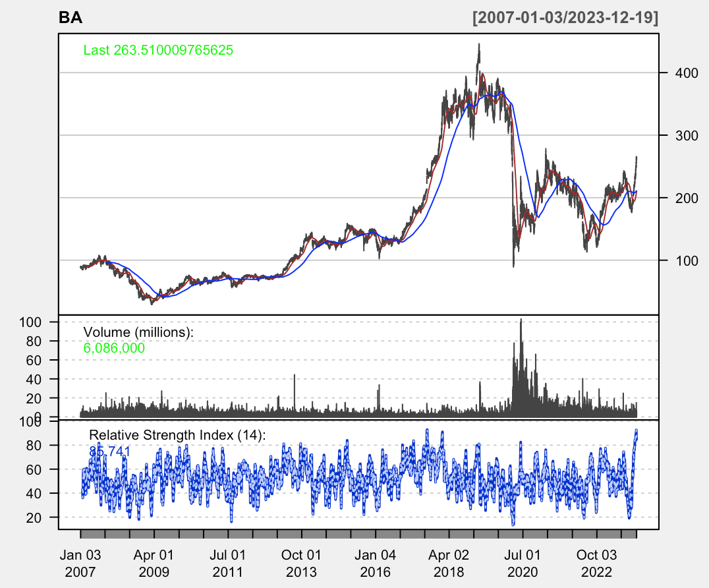Click the Oct 01 2013 date label
709x588 pixels.
click(301, 564)
